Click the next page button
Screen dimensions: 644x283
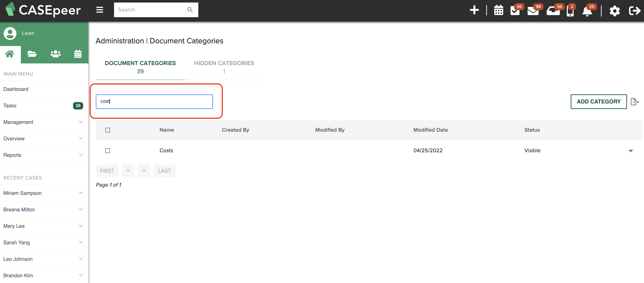click(144, 171)
